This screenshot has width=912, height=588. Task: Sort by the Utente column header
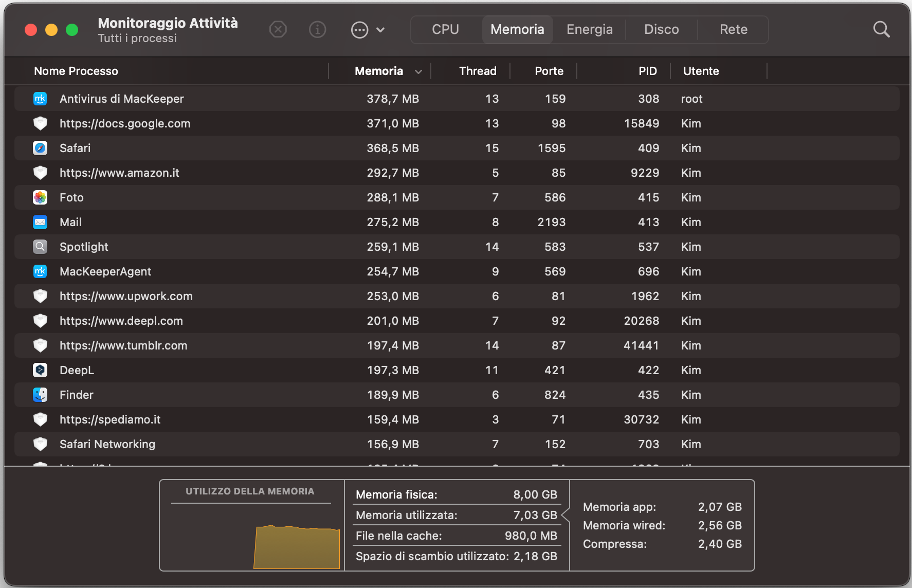click(x=701, y=71)
